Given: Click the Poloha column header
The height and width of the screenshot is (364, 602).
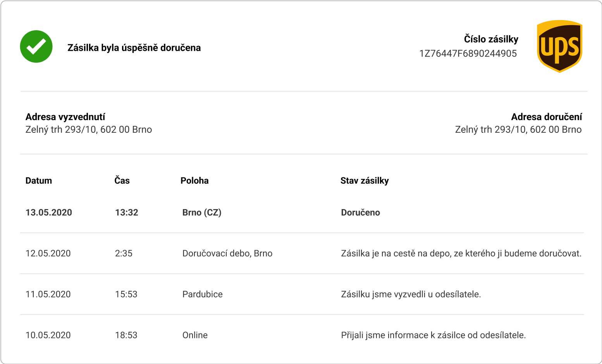Looking at the screenshot, I should coord(194,180).
